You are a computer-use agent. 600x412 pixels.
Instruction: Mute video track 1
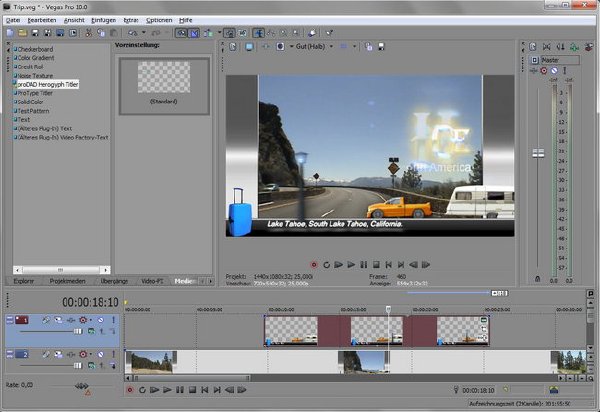pos(101,320)
